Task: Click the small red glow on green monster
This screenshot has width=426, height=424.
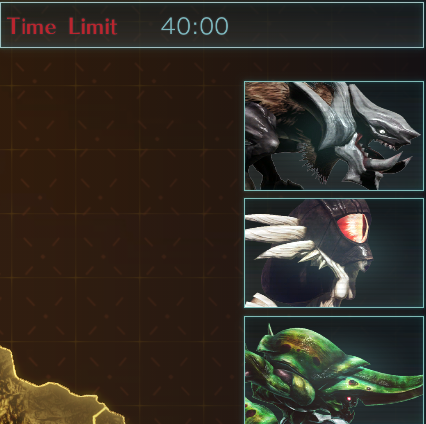Action: [349, 399]
